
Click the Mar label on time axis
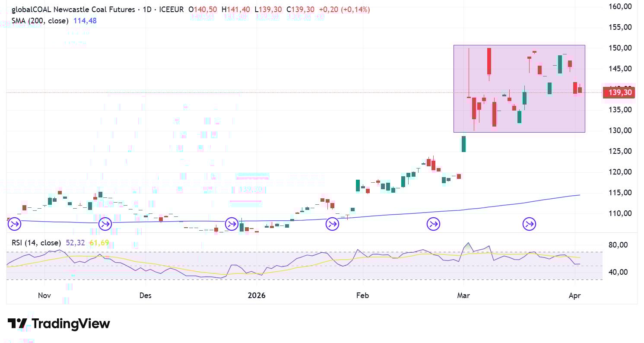pos(464,295)
